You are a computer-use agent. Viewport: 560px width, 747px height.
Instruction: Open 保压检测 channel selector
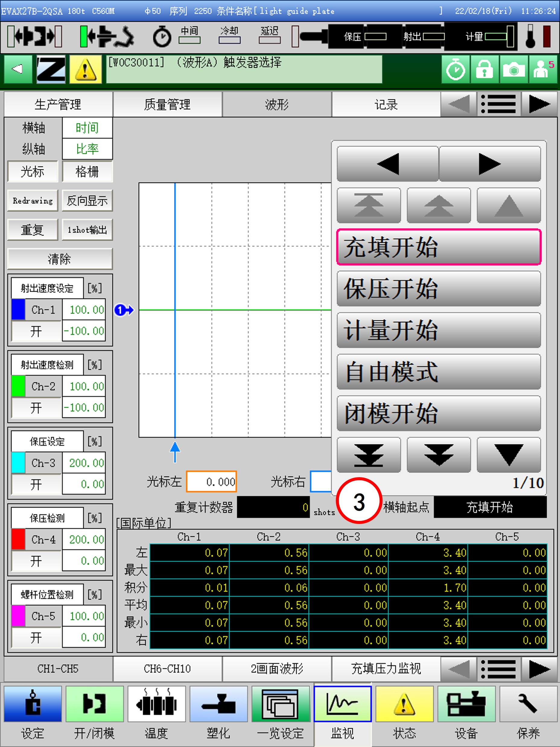click(x=47, y=518)
